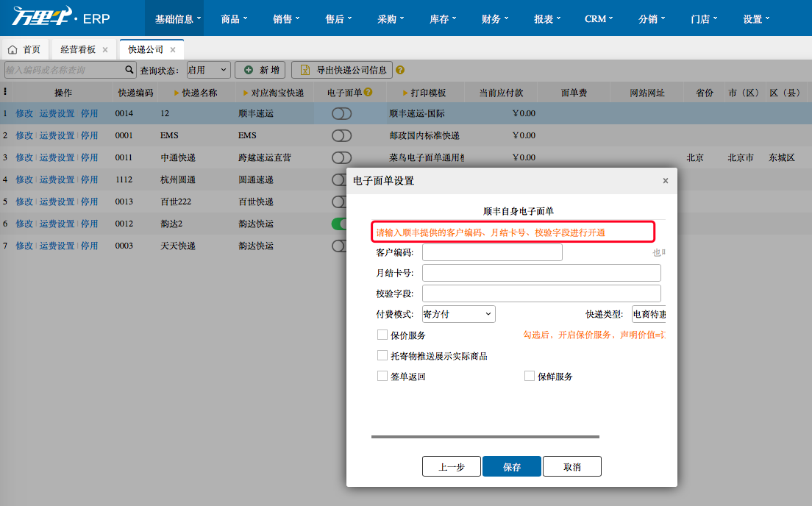The height and width of the screenshot is (506, 812).
Task: Click the help question mark beside export button
Action: tap(400, 70)
